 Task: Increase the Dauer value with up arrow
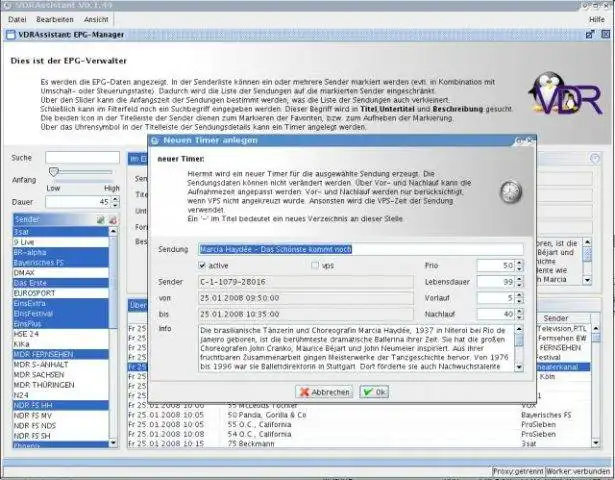click(115, 199)
